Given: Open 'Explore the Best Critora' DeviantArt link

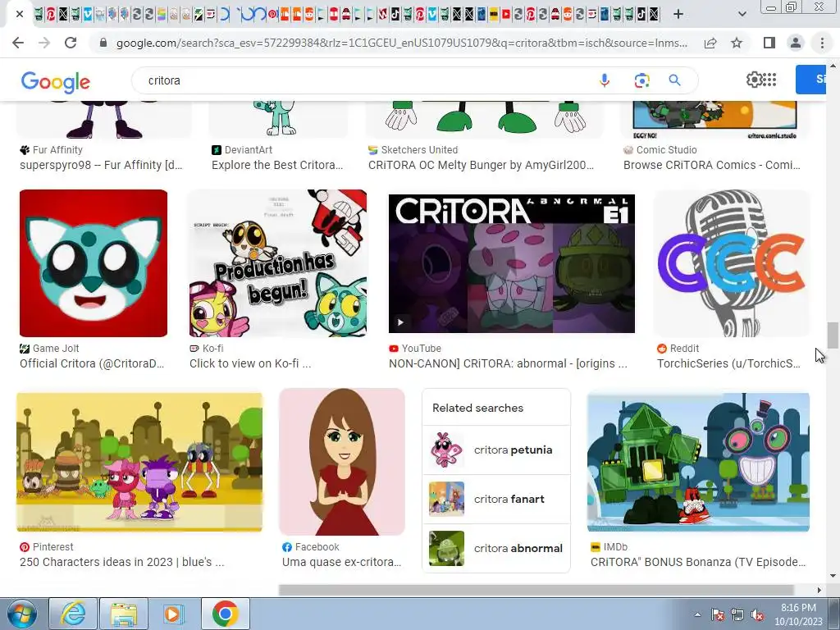Looking at the screenshot, I should [x=277, y=165].
